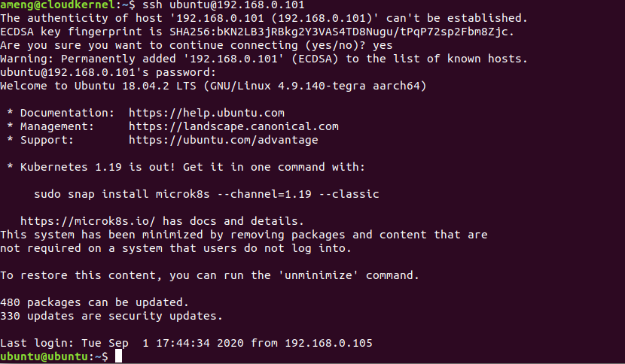The height and width of the screenshot is (364, 625).
Task: Click the terminal cursor at the bottom prompt
Action: [x=118, y=356]
